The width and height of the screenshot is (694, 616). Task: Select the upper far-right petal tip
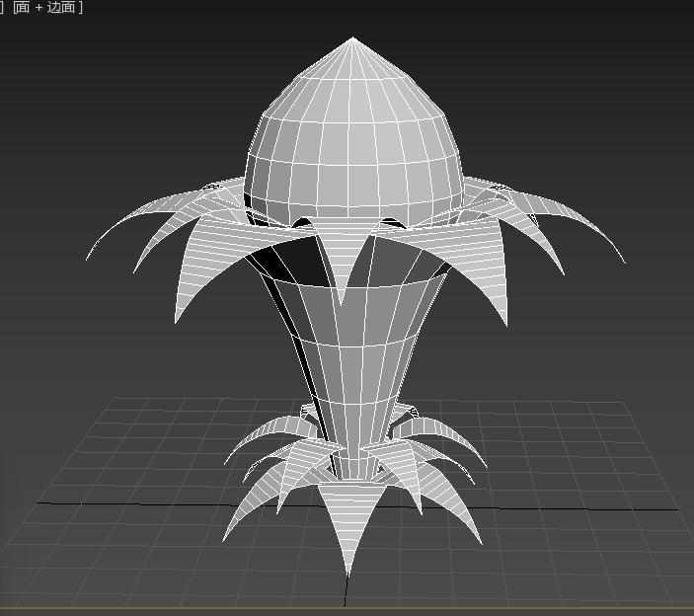(622, 261)
